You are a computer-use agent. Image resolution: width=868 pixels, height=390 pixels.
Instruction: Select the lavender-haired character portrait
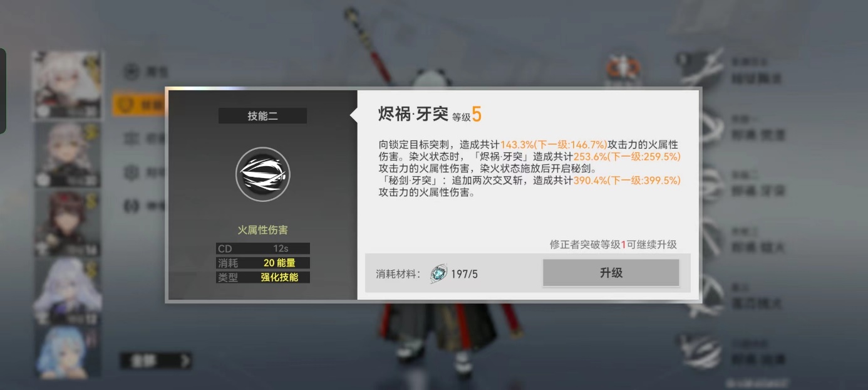pyautogui.click(x=67, y=291)
